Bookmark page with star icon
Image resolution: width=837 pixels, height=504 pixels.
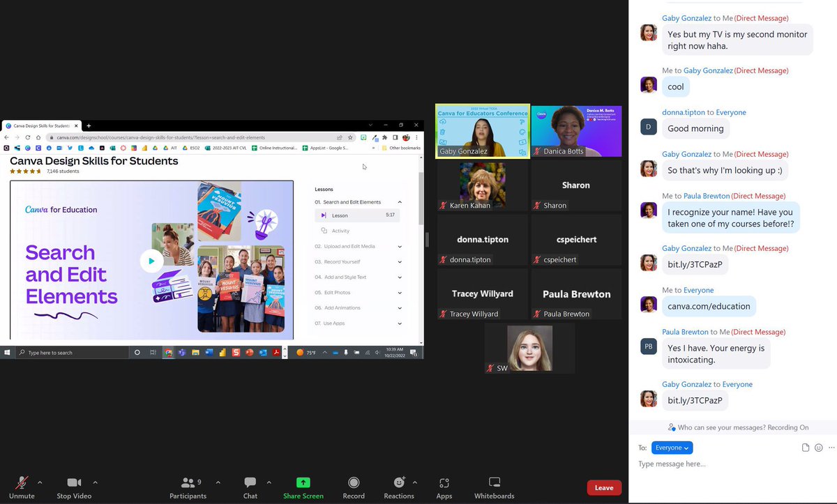(350, 137)
